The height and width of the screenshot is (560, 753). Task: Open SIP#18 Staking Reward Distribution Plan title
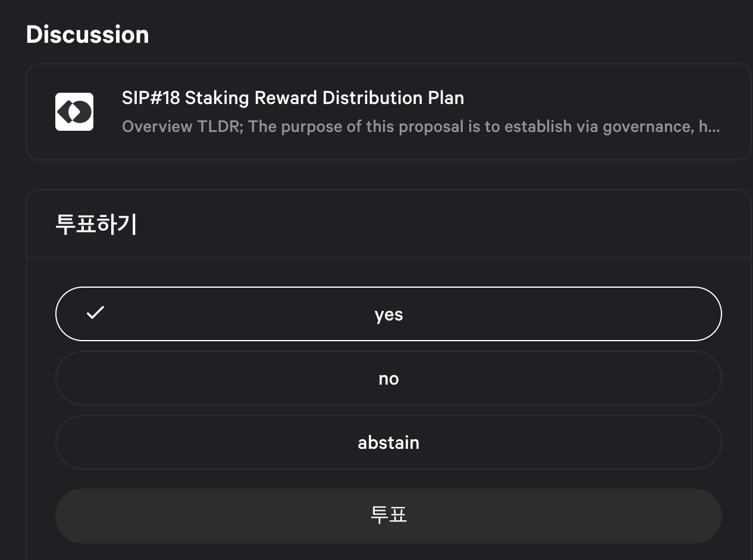click(293, 97)
